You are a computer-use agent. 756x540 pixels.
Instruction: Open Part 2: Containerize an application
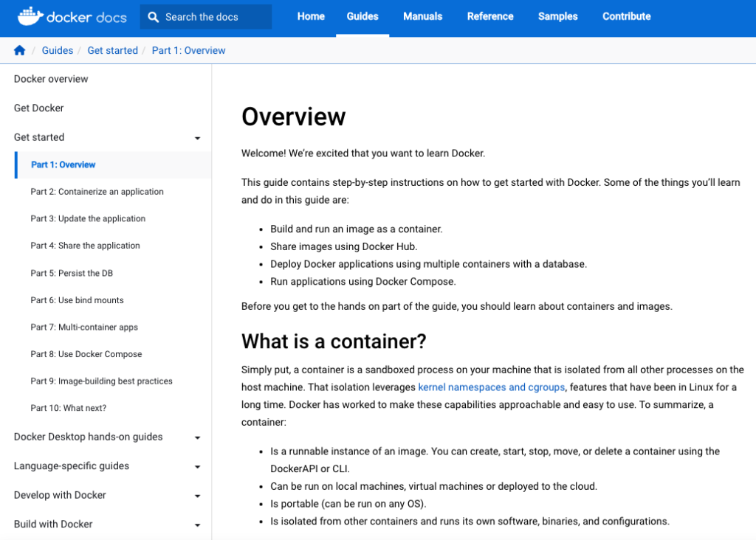point(97,192)
